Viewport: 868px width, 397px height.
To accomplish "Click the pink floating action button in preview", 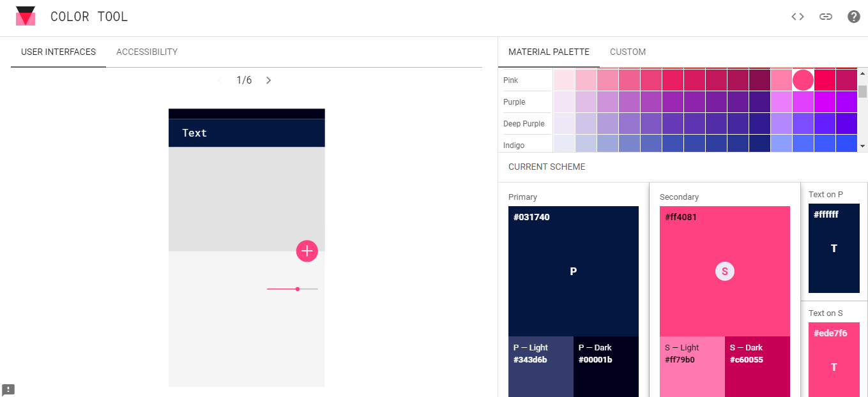I will 307,251.
